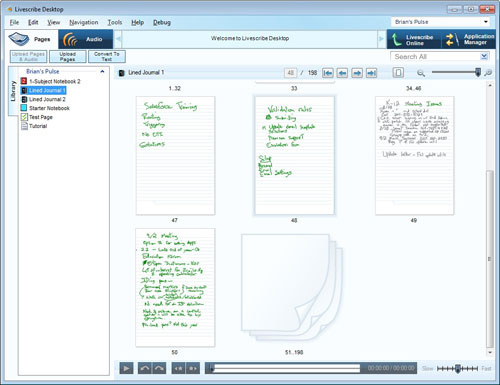Click the 34..46 page range label
Viewport: 500px width, 385px height.
(414, 88)
